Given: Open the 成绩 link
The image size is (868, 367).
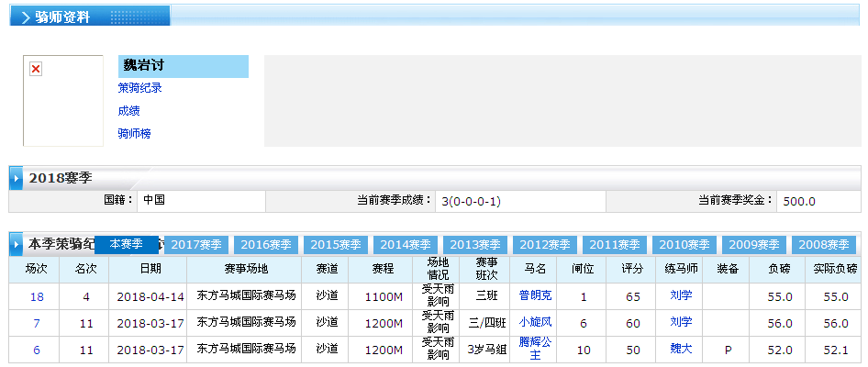Looking at the screenshot, I should (128, 111).
